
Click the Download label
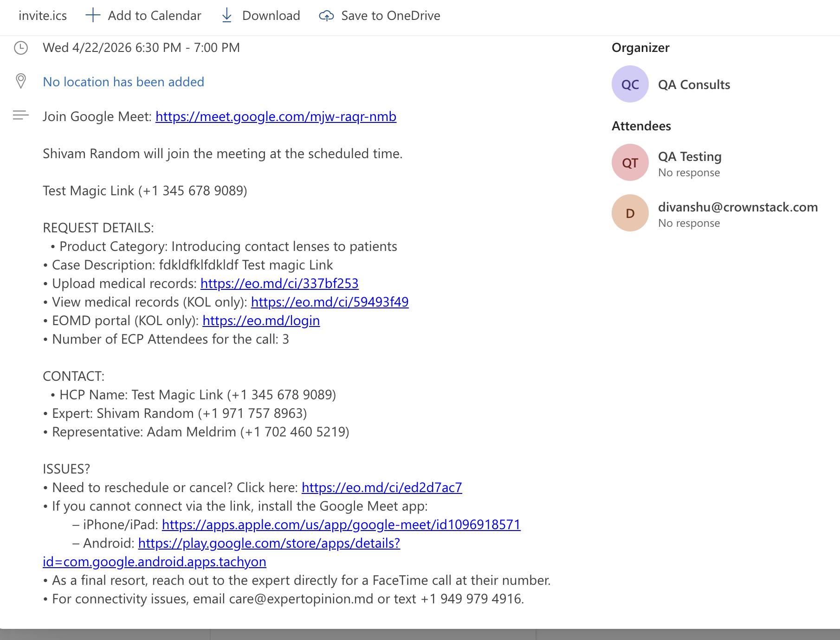coord(271,16)
